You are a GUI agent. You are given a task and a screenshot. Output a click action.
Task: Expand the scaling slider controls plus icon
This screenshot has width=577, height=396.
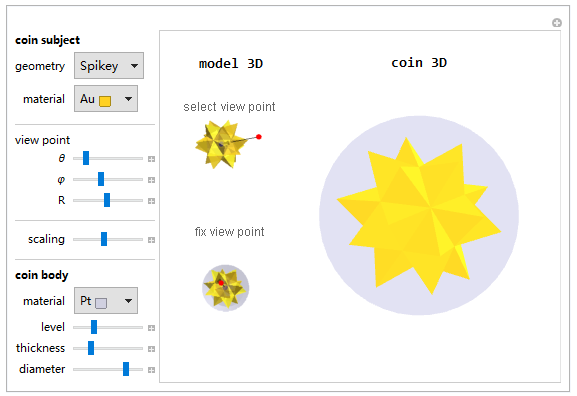click(151, 240)
